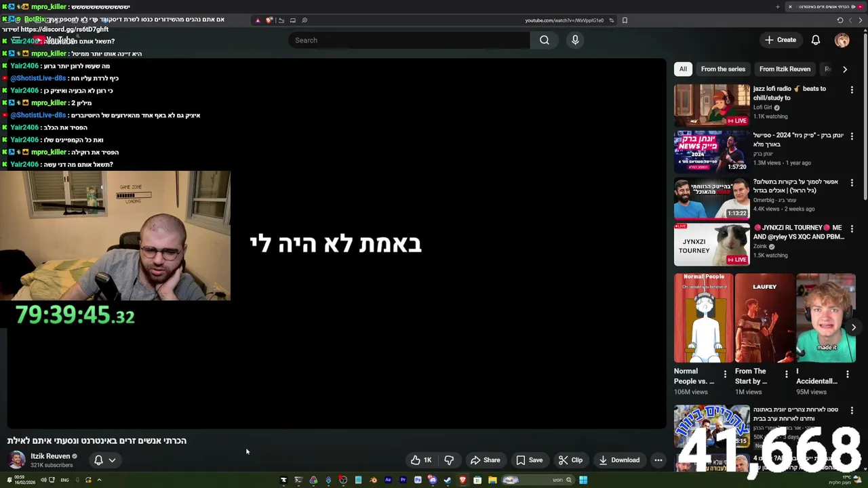
Task: Open Photoshop from taskbar
Action: 418,480
